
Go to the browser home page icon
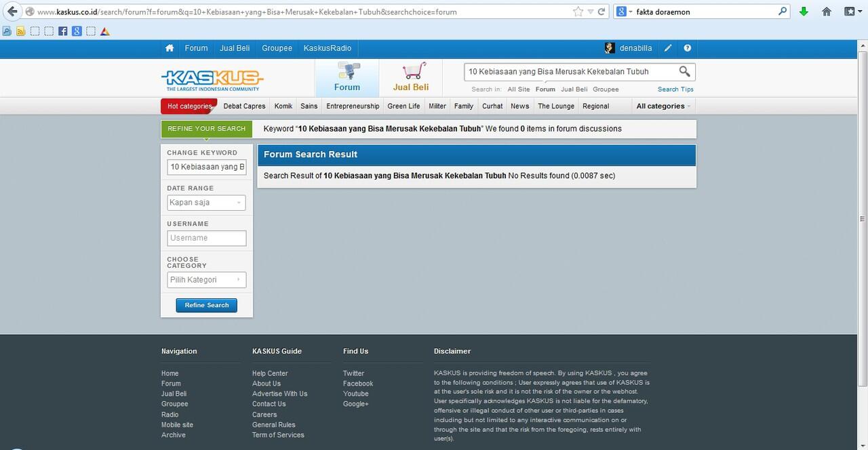point(827,12)
